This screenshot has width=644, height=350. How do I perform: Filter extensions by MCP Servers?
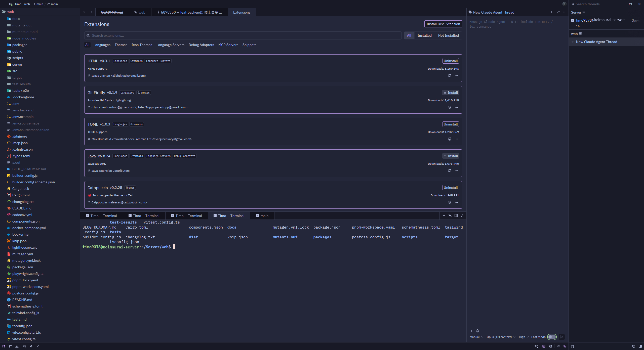(x=228, y=45)
